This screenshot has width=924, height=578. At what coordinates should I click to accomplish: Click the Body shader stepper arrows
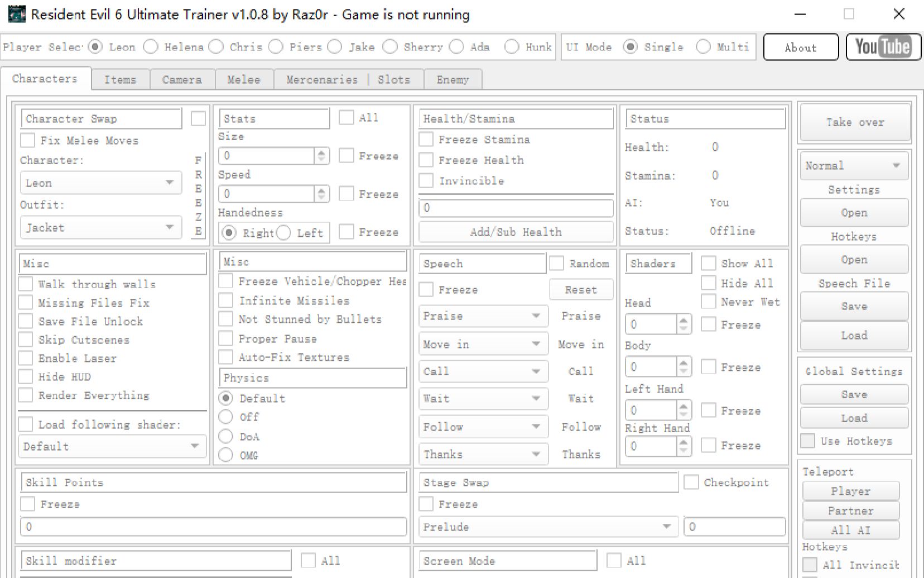click(x=684, y=366)
